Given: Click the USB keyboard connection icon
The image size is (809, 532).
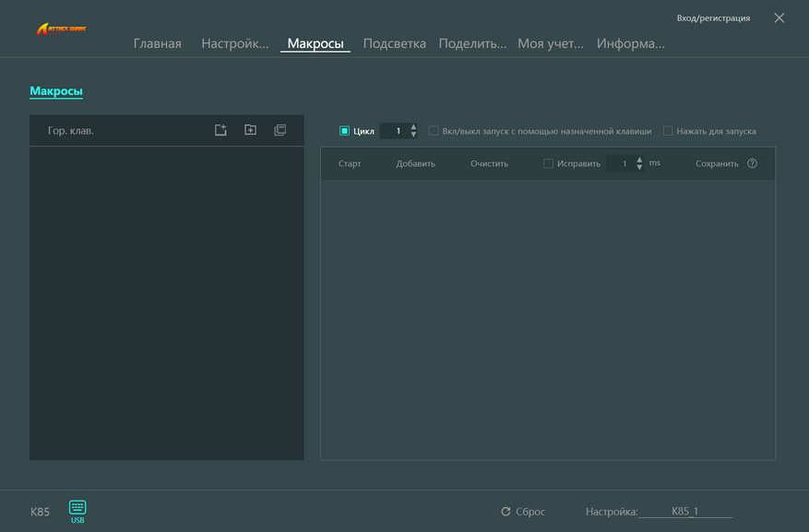Looking at the screenshot, I should pyautogui.click(x=77, y=511).
